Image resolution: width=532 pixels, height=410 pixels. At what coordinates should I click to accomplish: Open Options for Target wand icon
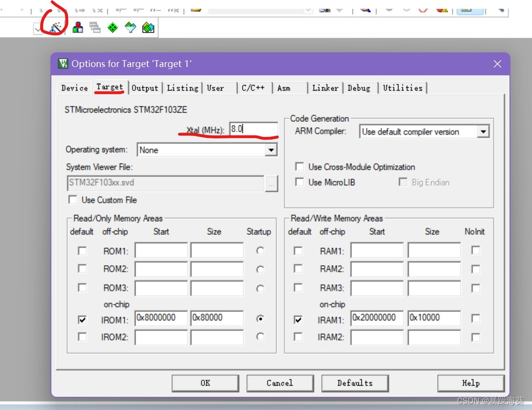[55, 27]
